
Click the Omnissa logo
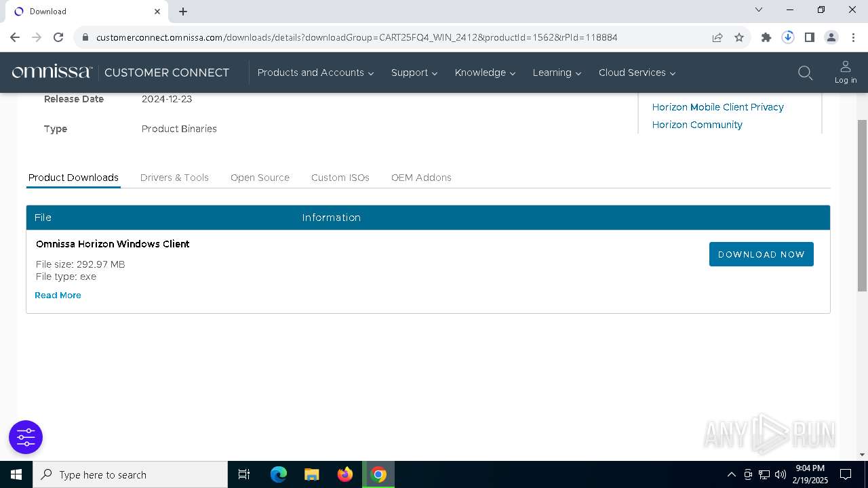(52, 72)
